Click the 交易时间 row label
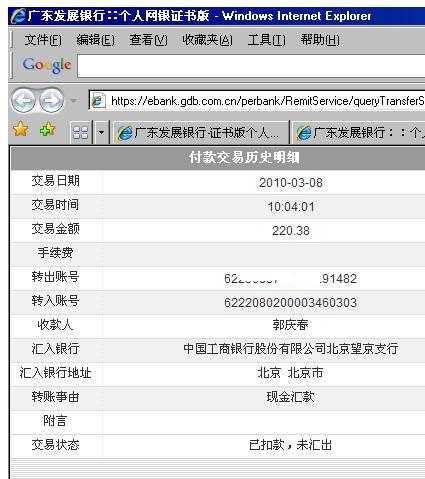Screen dimensions: 425x479 pos(55,205)
